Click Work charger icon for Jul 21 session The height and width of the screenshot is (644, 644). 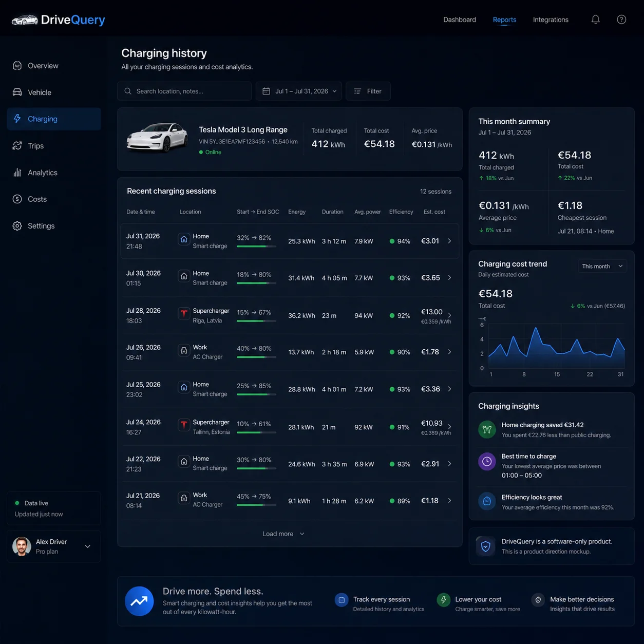point(184,498)
